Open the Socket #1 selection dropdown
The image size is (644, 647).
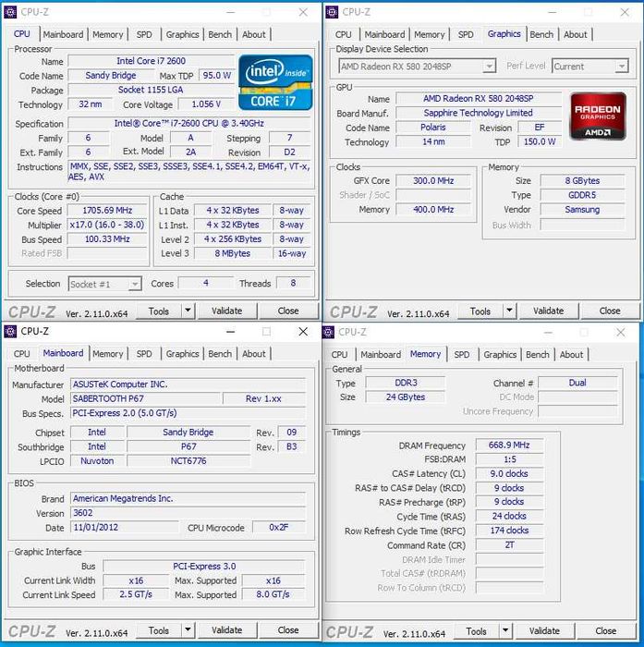(x=105, y=284)
